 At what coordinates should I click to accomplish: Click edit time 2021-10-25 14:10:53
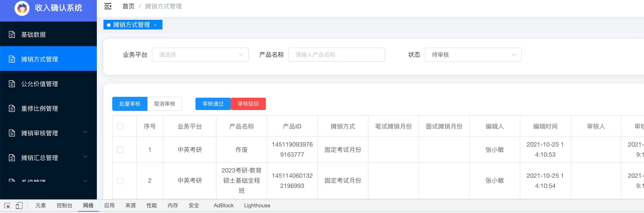point(545,149)
